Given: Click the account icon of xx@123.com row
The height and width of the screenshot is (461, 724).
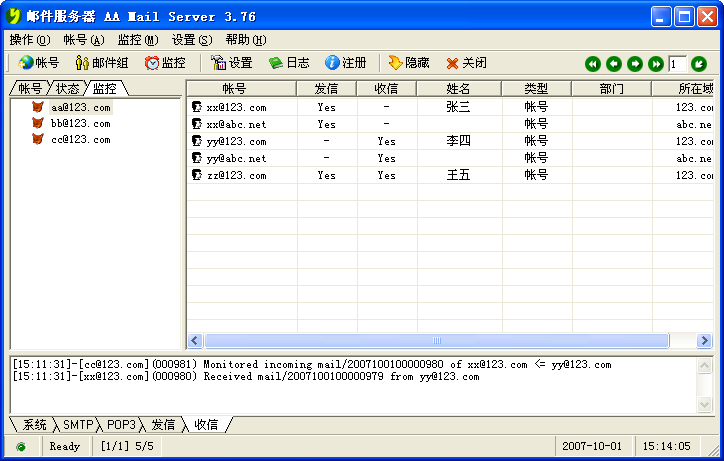Looking at the screenshot, I should pos(197,107).
